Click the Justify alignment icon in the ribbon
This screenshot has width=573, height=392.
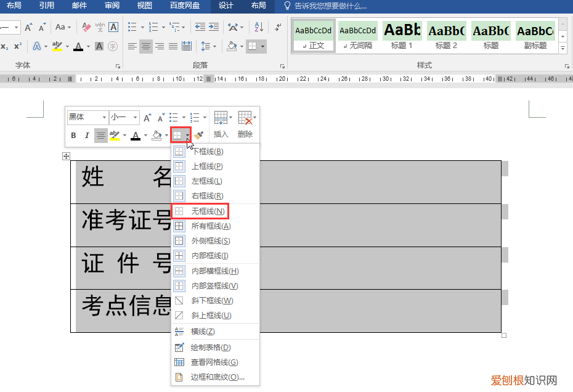pos(173,46)
